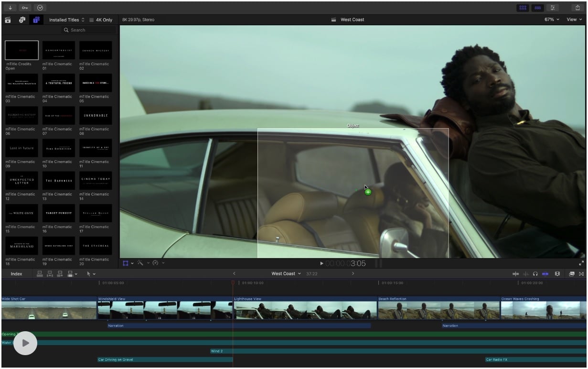Enable the 4K Only checkbox
588x369 pixels.
coord(92,20)
